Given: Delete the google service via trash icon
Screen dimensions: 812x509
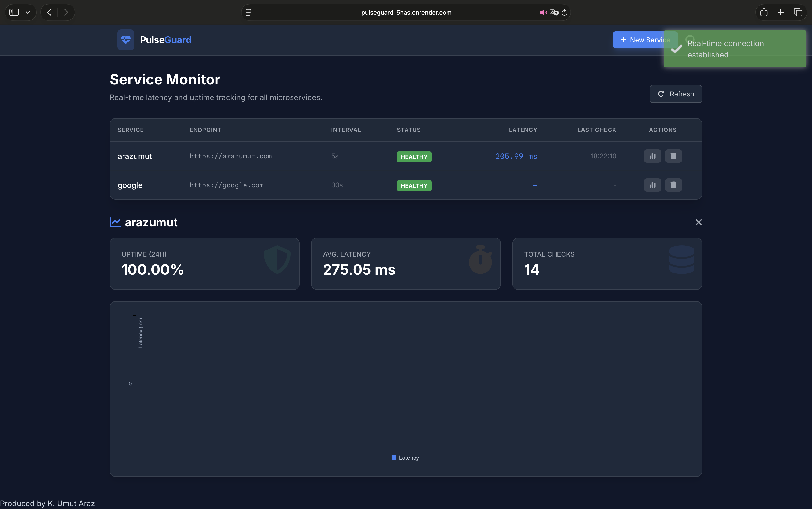Looking at the screenshot, I should 674,185.
